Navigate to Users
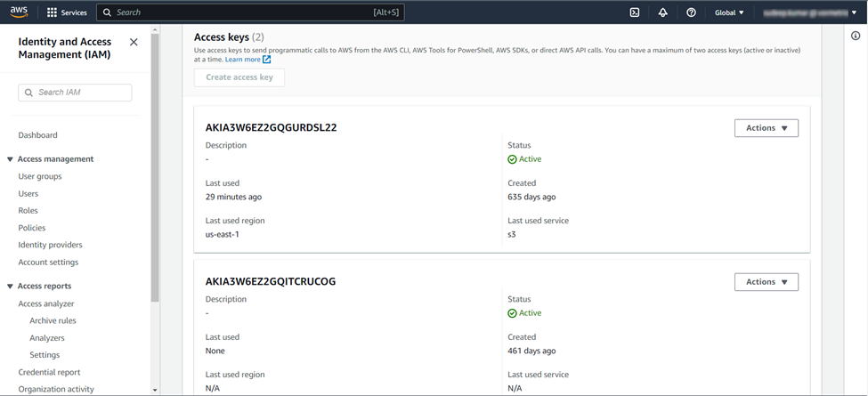The height and width of the screenshot is (396, 868). point(28,194)
